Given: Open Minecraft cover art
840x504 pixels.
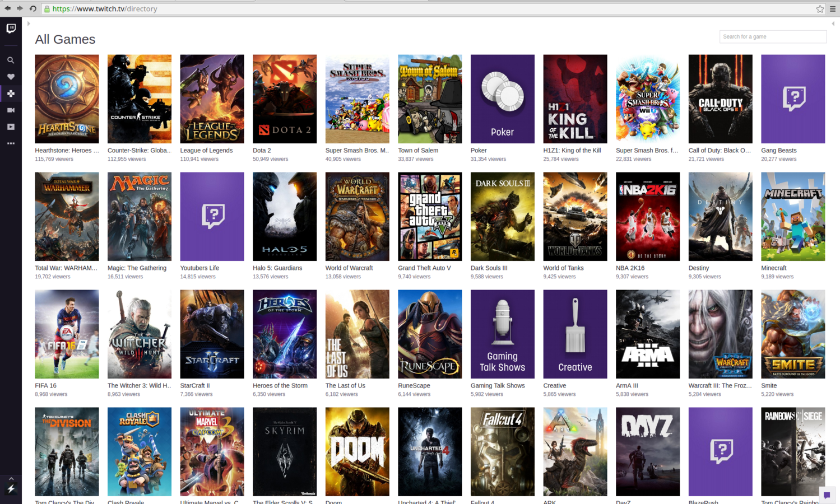Looking at the screenshot, I should tap(793, 217).
